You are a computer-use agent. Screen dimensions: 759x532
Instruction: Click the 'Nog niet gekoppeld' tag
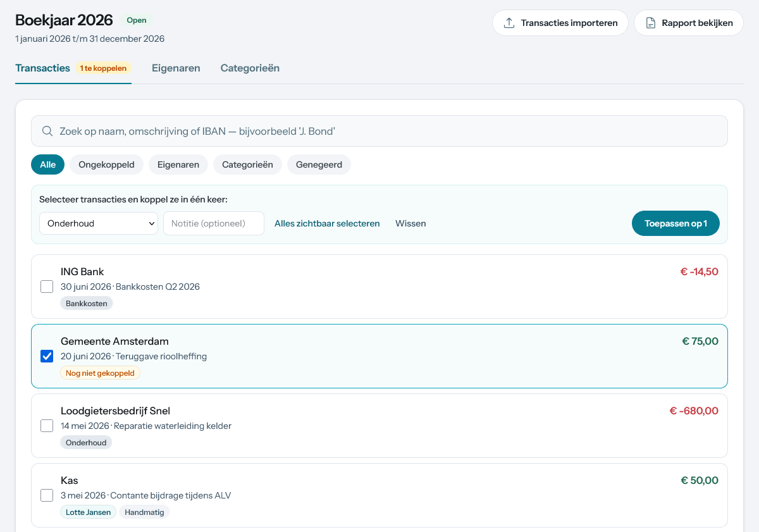coord(100,373)
